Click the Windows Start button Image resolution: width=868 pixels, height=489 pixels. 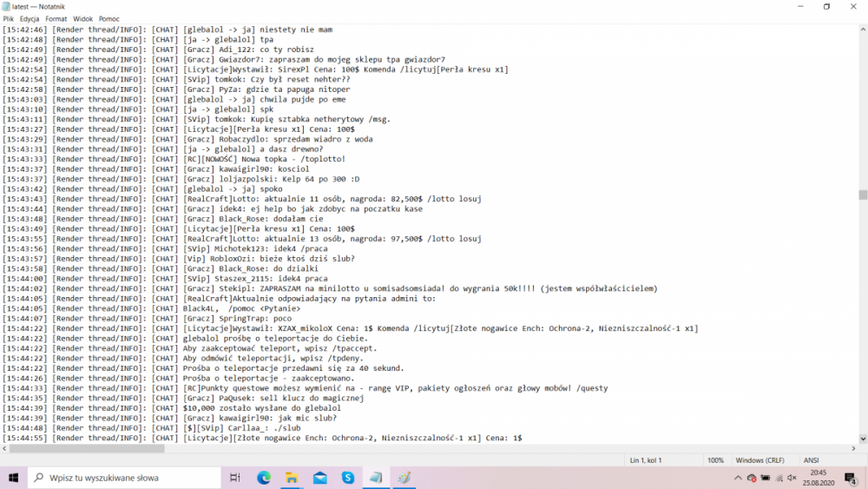click(14, 478)
